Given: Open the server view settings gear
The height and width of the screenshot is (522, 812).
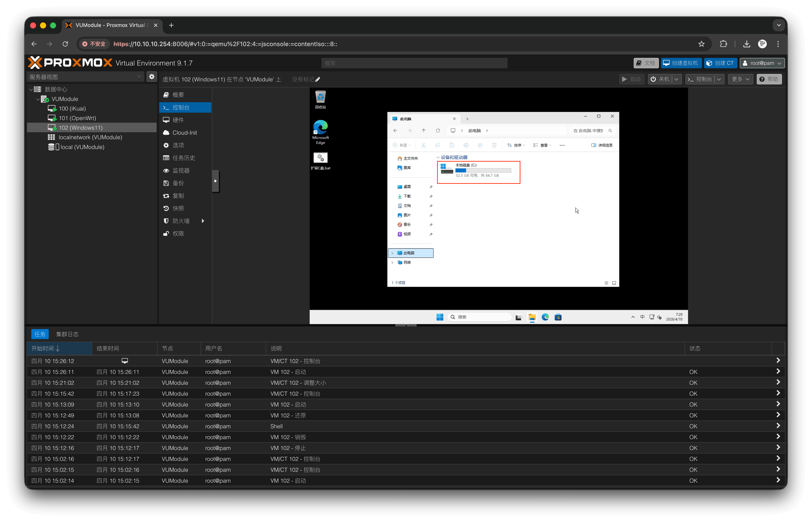Looking at the screenshot, I should [152, 77].
